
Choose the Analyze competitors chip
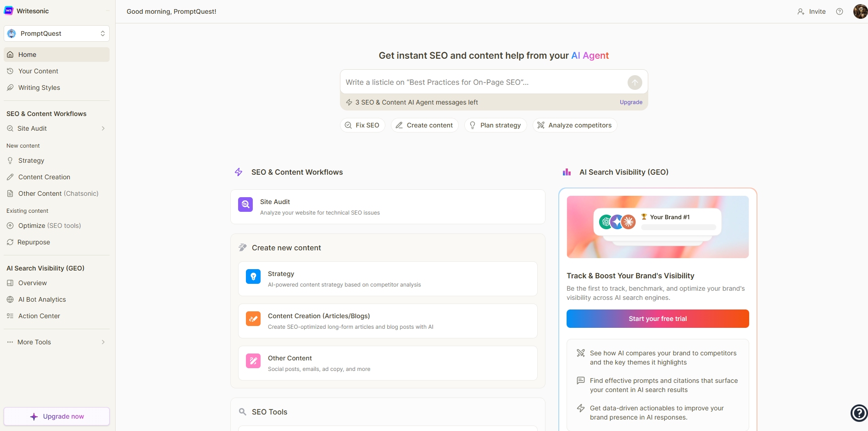[x=574, y=125]
